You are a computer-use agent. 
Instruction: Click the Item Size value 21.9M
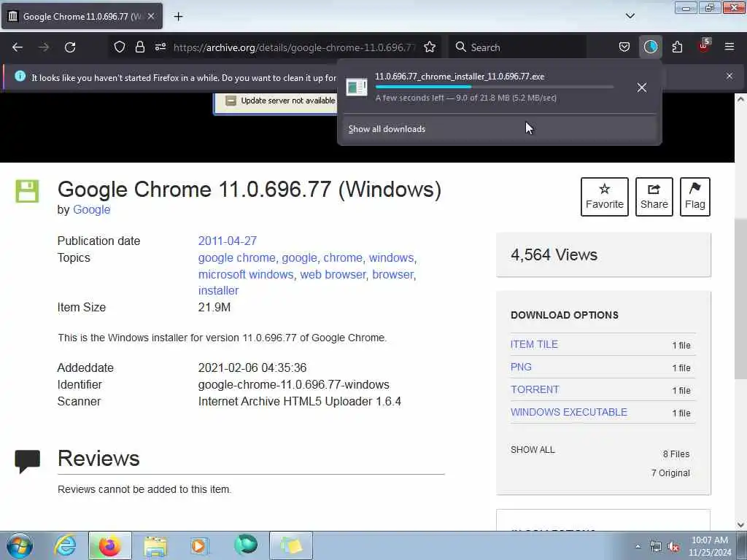[214, 308]
